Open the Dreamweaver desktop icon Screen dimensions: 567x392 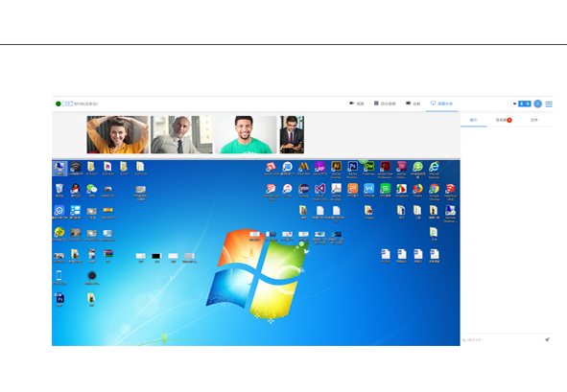pyautogui.click(x=368, y=169)
